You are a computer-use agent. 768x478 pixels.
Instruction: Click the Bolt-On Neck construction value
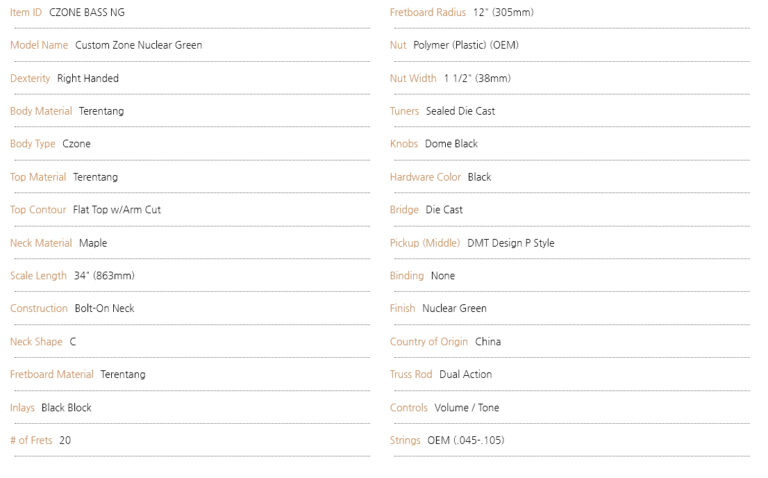pos(104,309)
